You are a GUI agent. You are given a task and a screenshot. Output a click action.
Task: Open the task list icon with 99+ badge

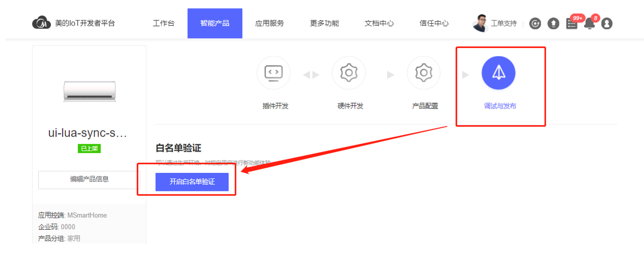(572, 24)
